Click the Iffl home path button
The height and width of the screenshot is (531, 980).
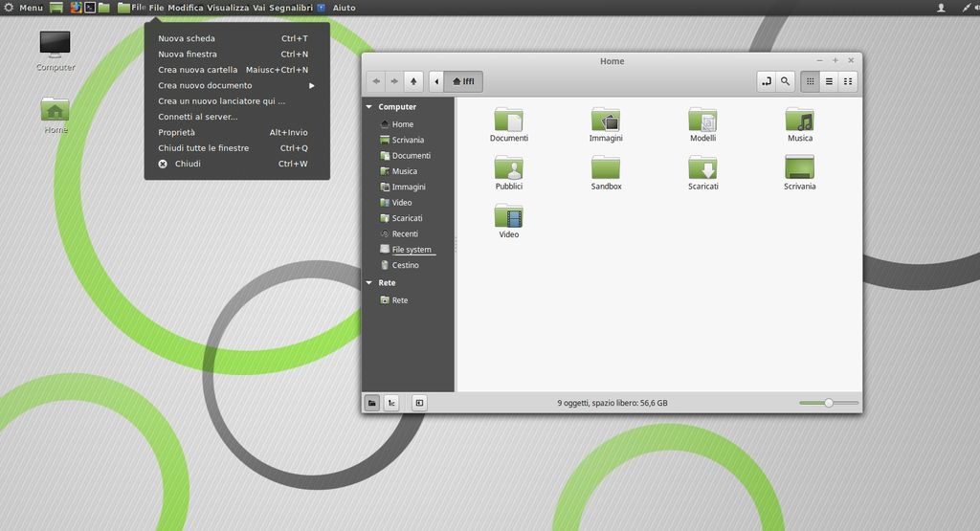click(x=463, y=81)
